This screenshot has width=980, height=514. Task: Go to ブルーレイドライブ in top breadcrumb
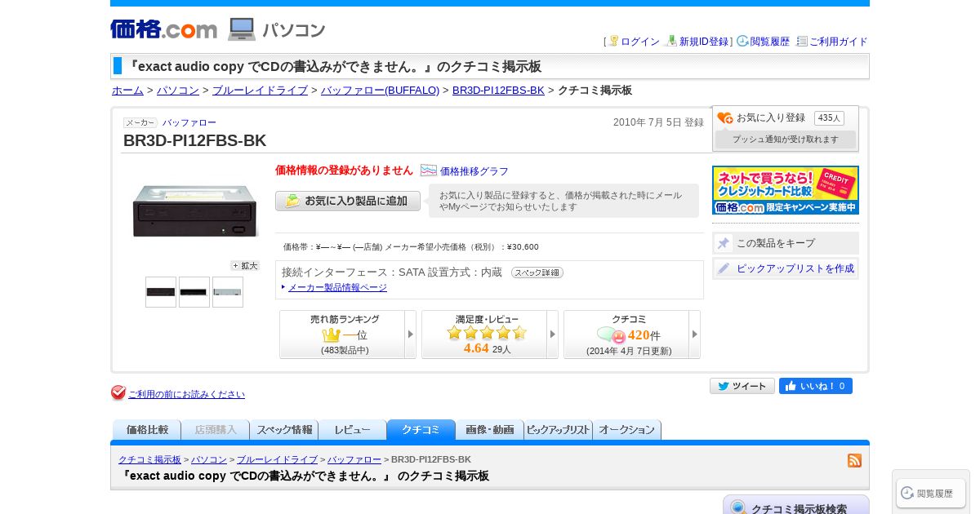coord(260,91)
